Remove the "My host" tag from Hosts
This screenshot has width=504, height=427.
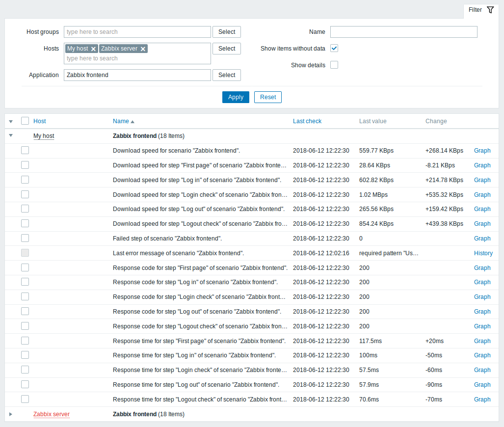pyautogui.click(x=93, y=49)
